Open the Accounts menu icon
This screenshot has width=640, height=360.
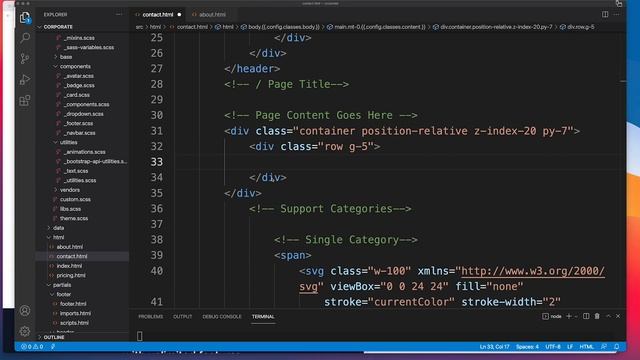25,311
